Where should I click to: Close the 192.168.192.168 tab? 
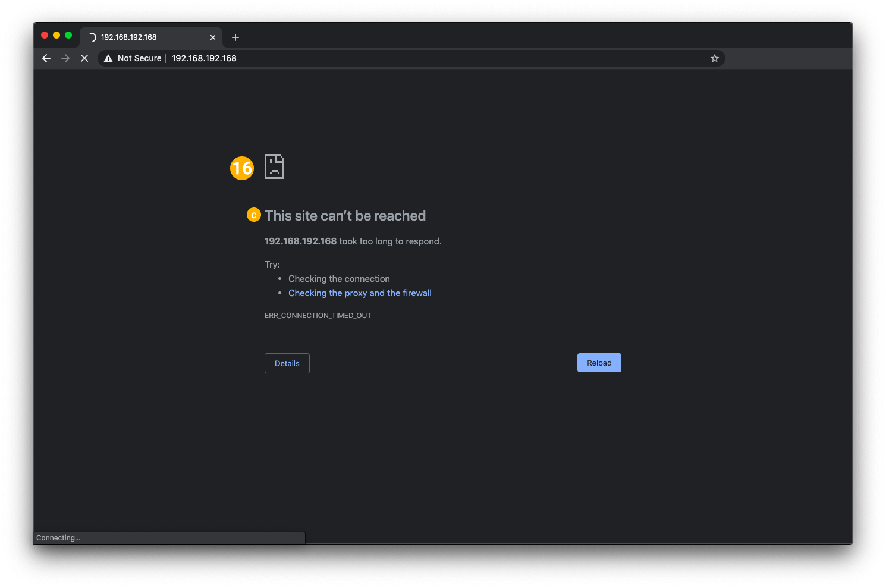213,37
